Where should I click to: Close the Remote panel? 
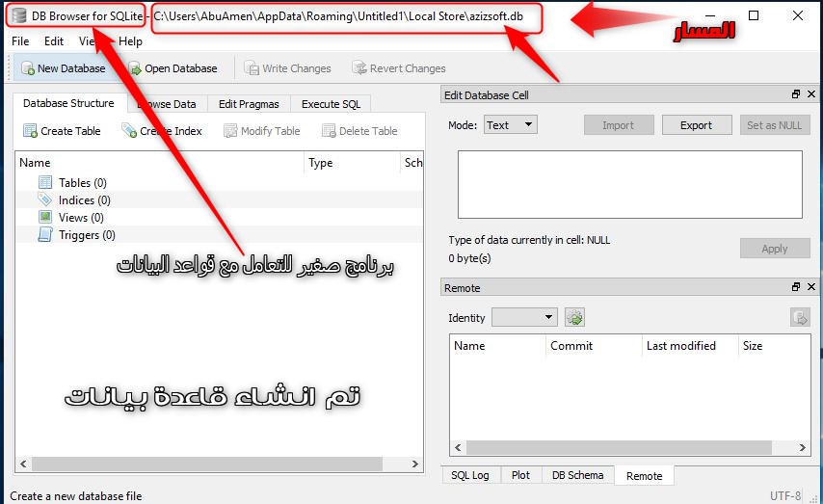tap(810, 287)
